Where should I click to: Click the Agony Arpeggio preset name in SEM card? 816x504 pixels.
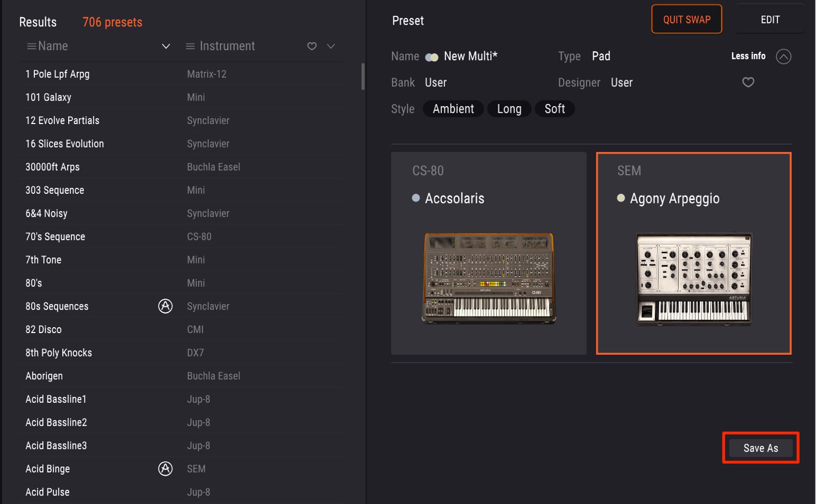pyautogui.click(x=674, y=199)
